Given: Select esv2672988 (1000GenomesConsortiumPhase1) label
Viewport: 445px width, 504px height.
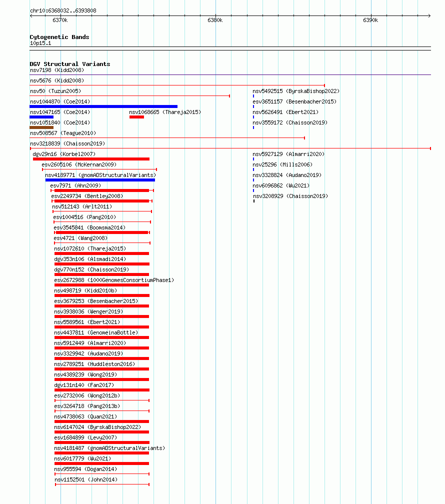Looking at the screenshot, I should point(114,280).
